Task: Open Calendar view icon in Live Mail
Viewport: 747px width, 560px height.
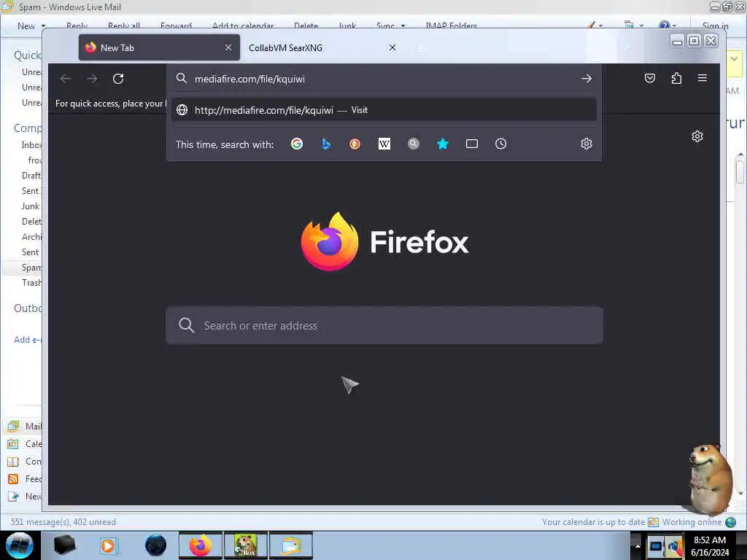Action: coord(13,444)
